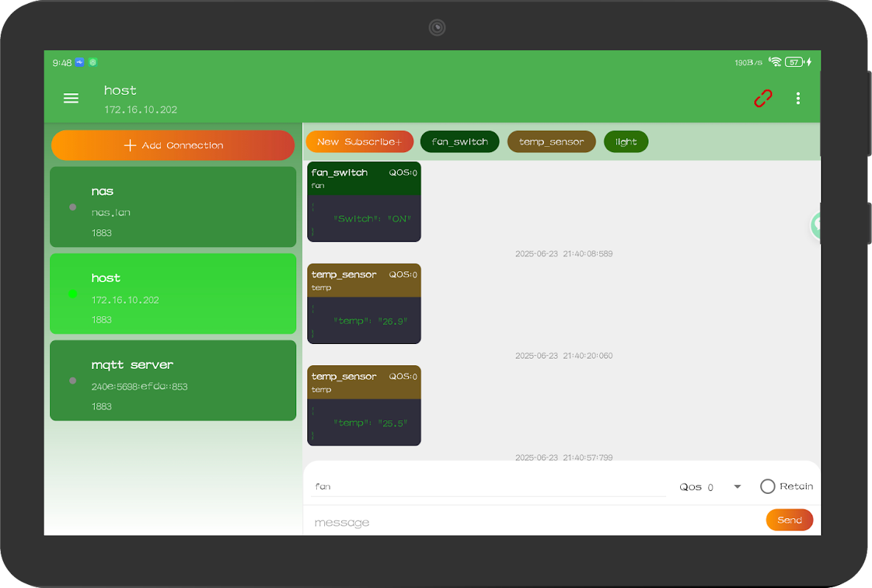Select the host connection card
The image size is (872, 588).
(x=173, y=293)
